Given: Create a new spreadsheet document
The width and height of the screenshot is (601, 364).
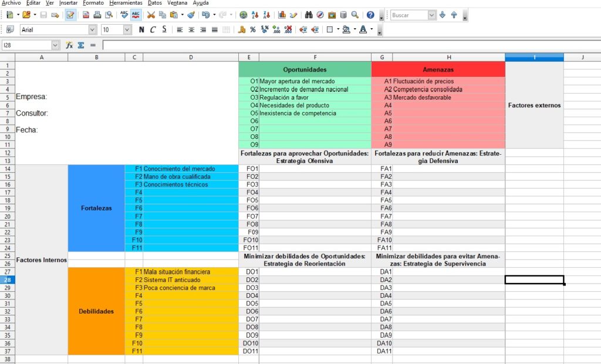Looking at the screenshot, I should pos(10,15).
